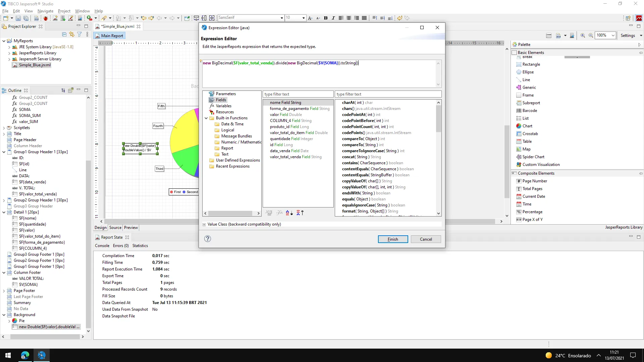Screen dimensions: 644x362
Task: Open the 100% zoom level dropdown
Action: pyautogui.click(x=613, y=36)
